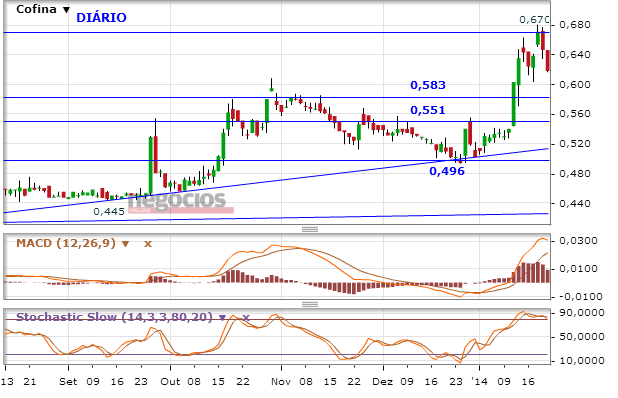Screen dimensions: 618x398
Task: Click the 0,560 price axis value
Action: [x=575, y=114]
